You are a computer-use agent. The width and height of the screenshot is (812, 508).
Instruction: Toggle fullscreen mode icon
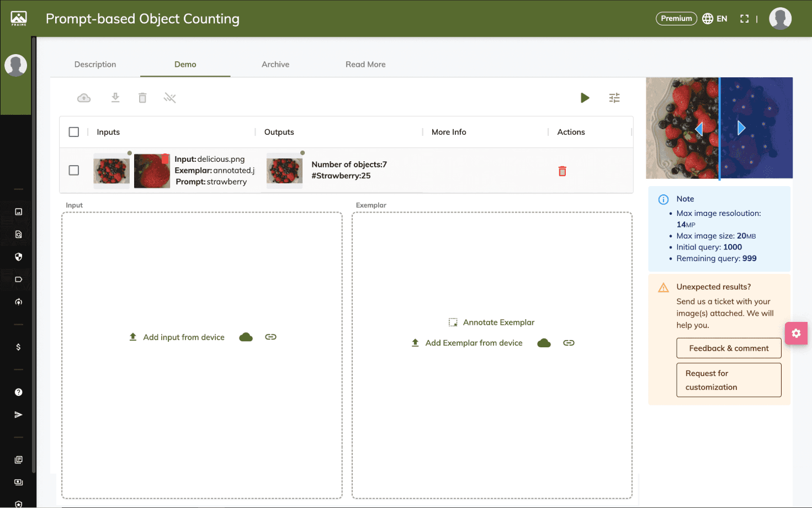tap(744, 19)
